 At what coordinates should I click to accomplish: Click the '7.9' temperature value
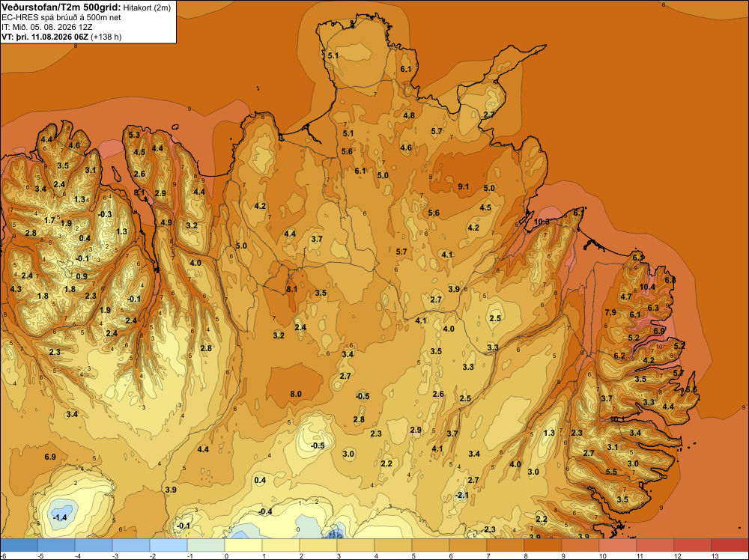[610, 312]
